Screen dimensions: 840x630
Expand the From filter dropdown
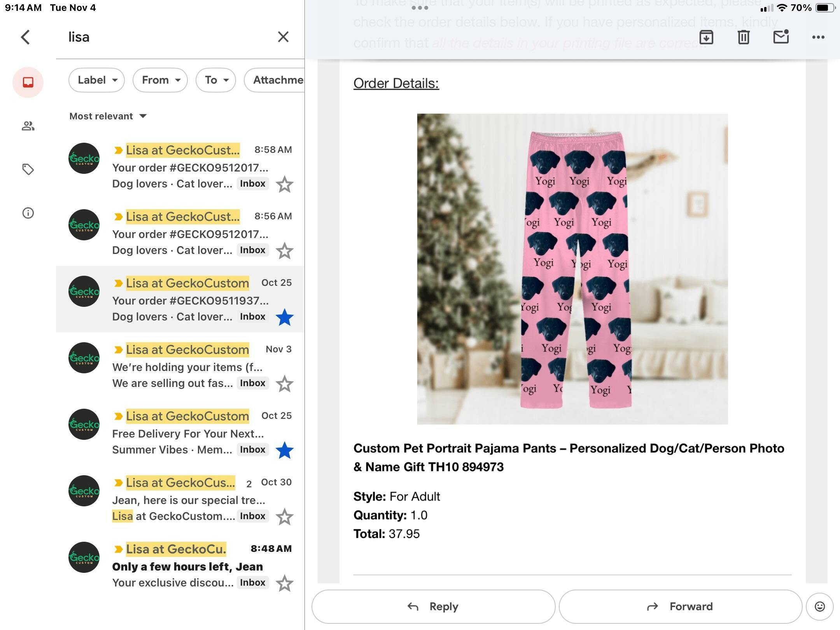[160, 80]
